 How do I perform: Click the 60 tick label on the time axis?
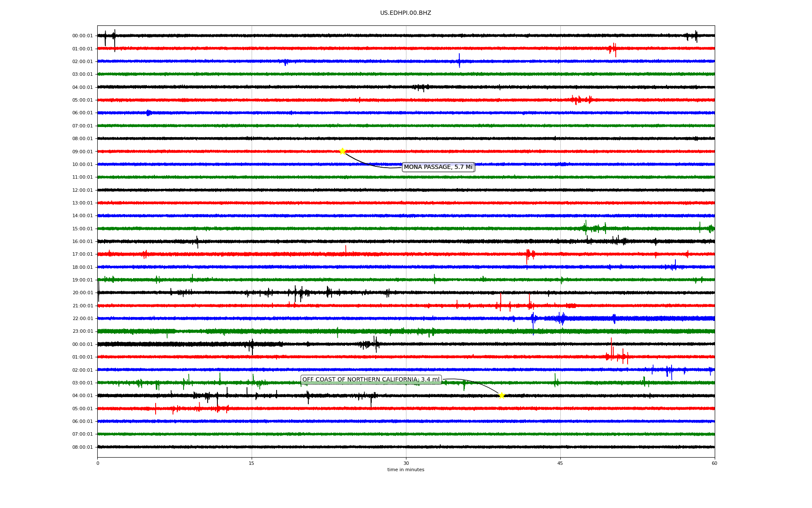[x=714, y=463]
